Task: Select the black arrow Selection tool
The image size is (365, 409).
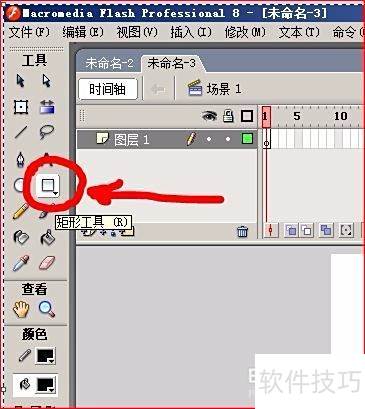Action: [x=21, y=81]
